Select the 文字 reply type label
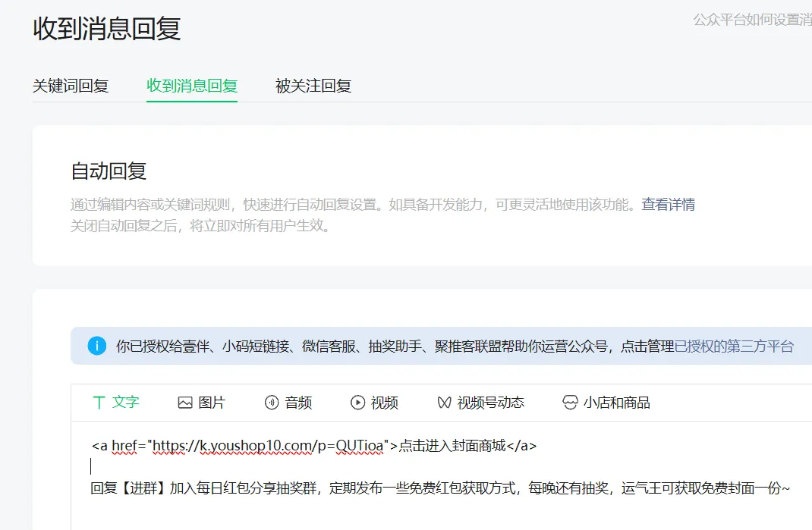Screen dimensions: 812x530 pyautogui.click(x=125, y=402)
